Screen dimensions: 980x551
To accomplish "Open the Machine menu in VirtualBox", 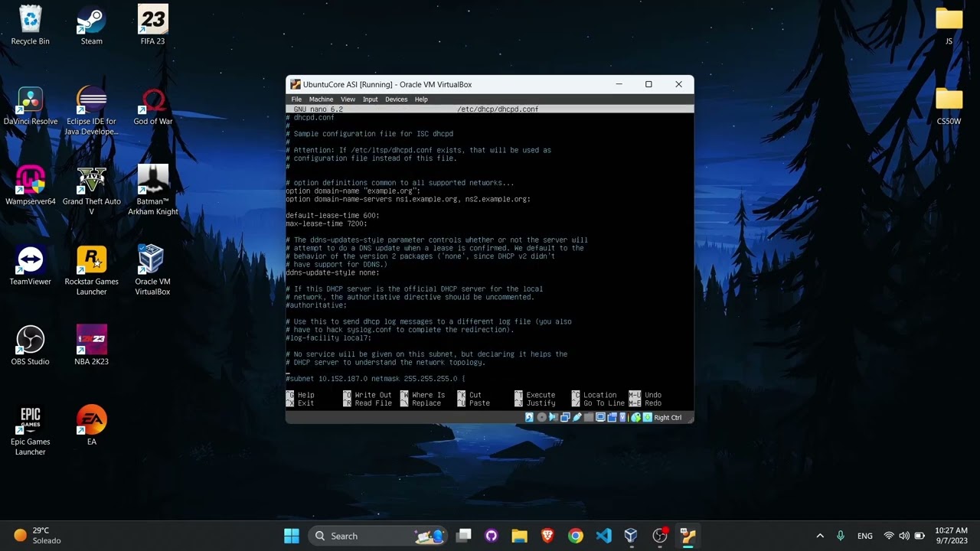I will (321, 99).
